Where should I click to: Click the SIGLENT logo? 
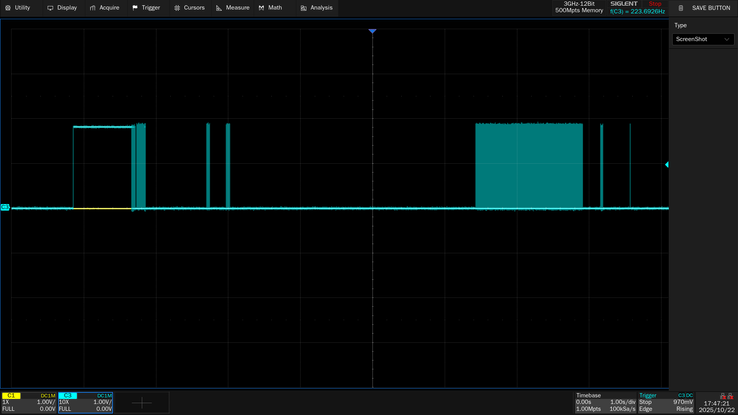click(x=624, y=4)
